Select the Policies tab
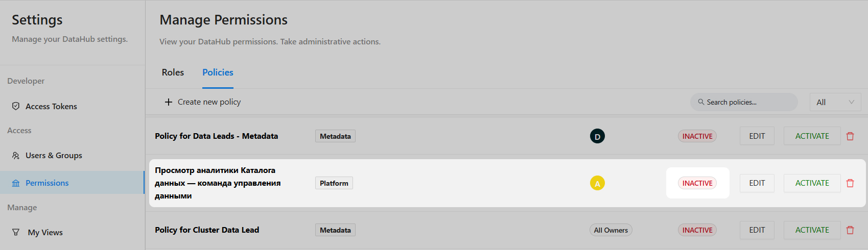Image resolution: width=868 pixels, height=250 pixels. tap(218, 72)
